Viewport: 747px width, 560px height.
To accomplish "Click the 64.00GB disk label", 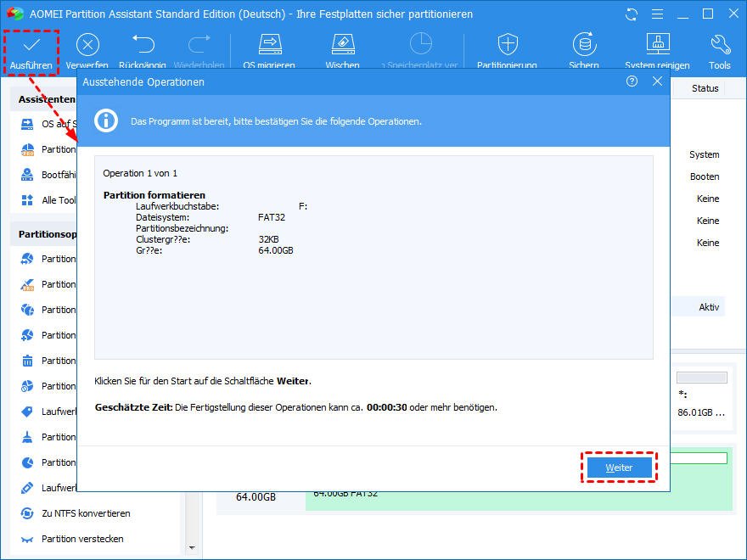I will (256, 496).
